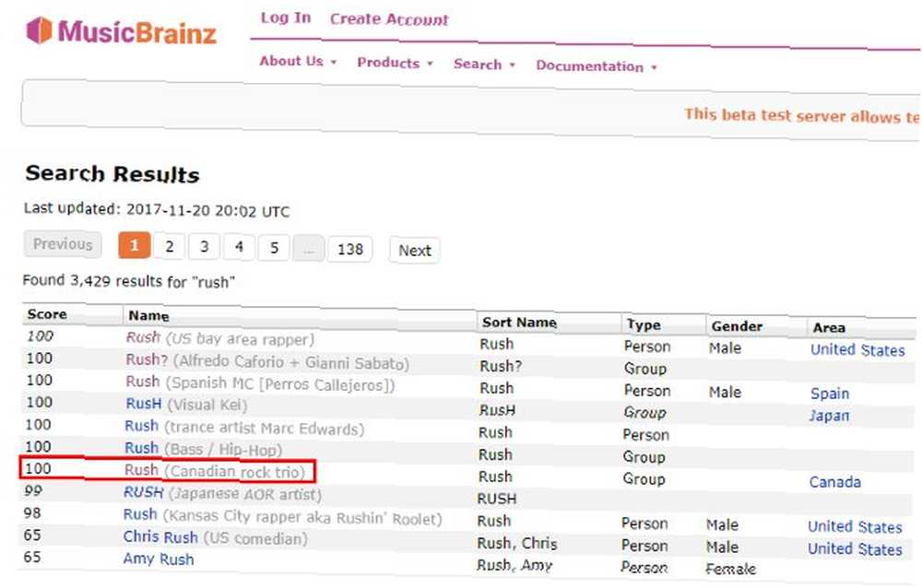This screenshot has width=922, height=588.
Task: Click "Found 3,429 results" text
Action: click(x=128, y=281)
